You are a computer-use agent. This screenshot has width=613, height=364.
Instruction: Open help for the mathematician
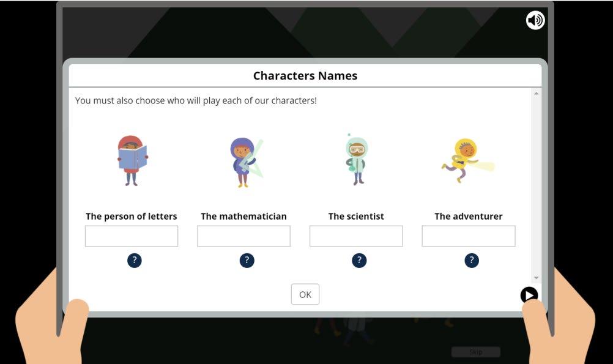pyautogui.click(x=247, y=261)
